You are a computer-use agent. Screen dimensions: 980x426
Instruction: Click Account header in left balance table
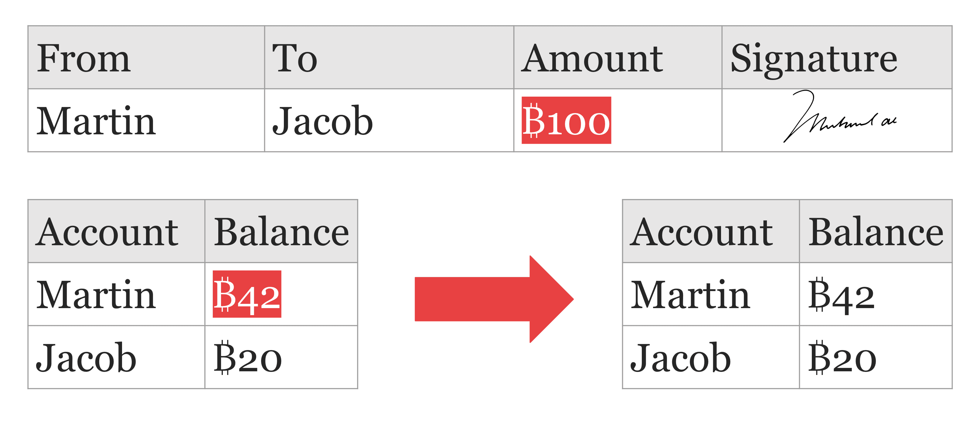pos(107,232)
